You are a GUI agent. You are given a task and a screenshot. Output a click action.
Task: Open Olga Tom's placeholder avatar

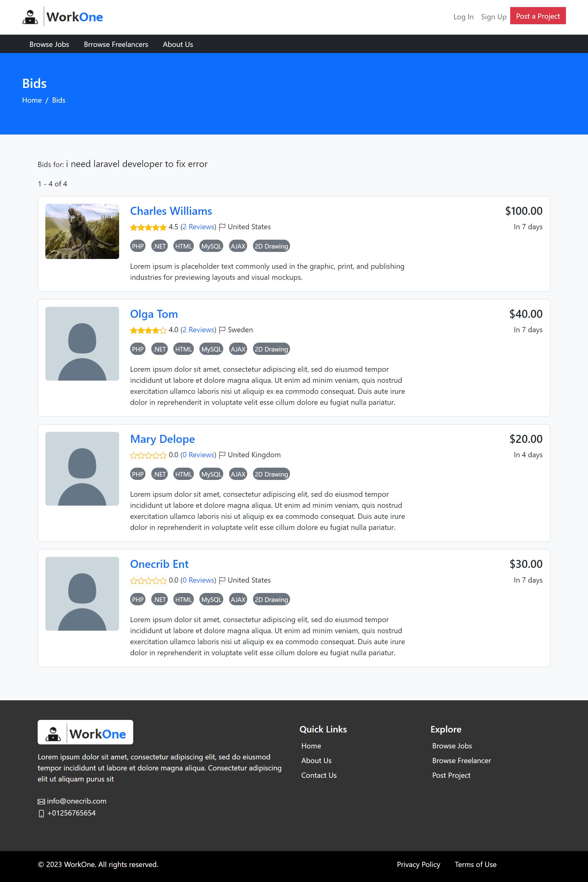[x=82, y=344]
